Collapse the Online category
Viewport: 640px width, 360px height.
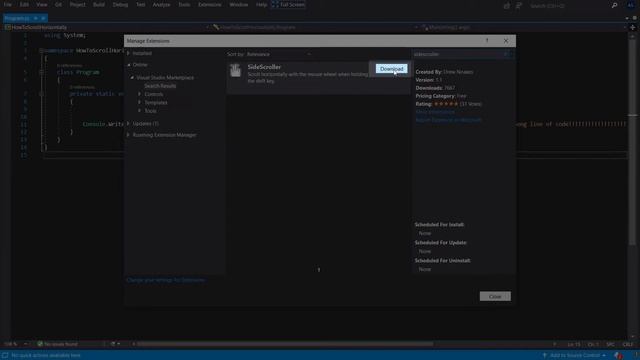click(129, 65)
